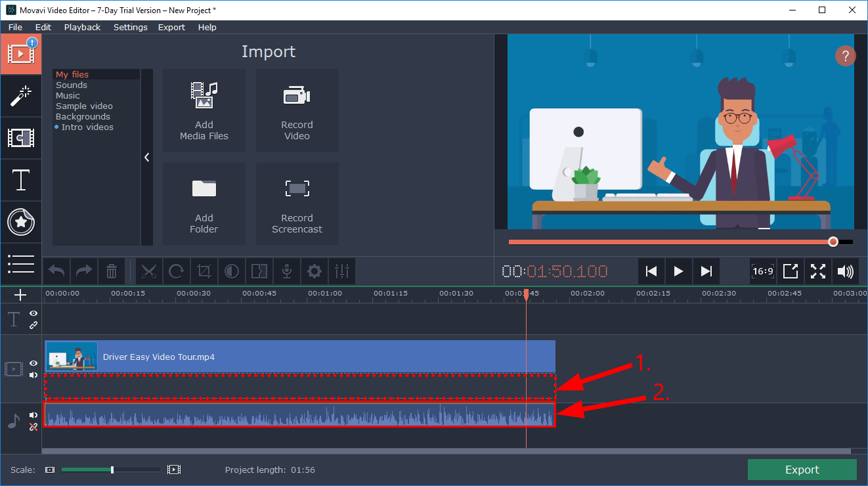Select the Filters magic wand tool
The height and width of the screenshot is (486, 868).
pyautogui.click(x=21, y=97)
